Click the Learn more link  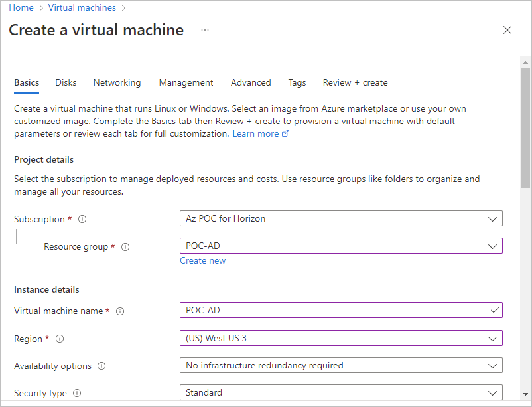tap(255, 134)
